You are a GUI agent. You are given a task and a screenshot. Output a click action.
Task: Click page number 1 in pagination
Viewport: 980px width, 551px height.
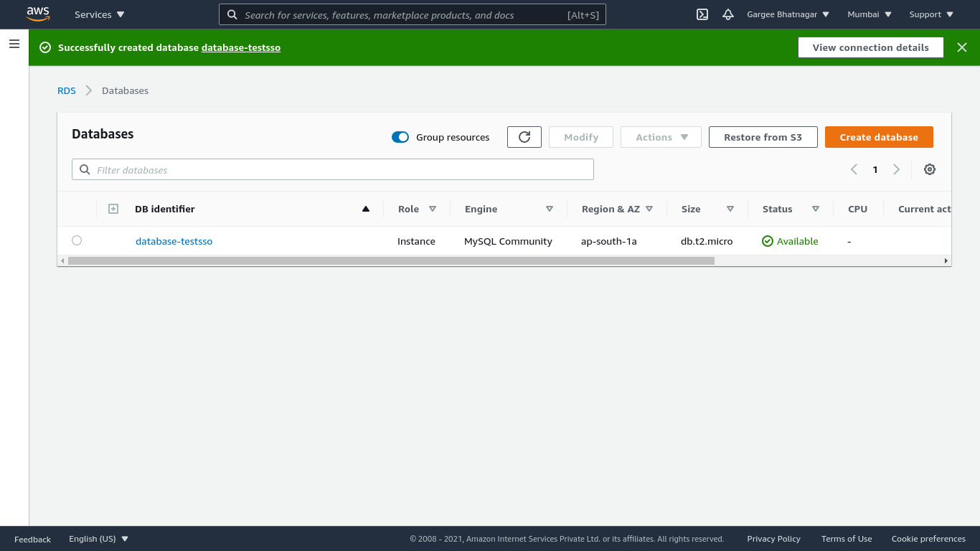(x=875, y=169)
